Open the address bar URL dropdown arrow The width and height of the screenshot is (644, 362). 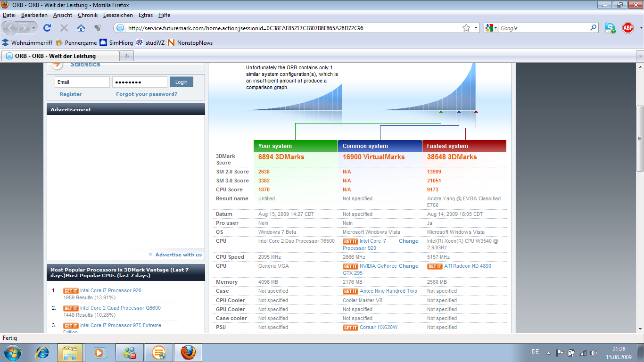(476, 28)
